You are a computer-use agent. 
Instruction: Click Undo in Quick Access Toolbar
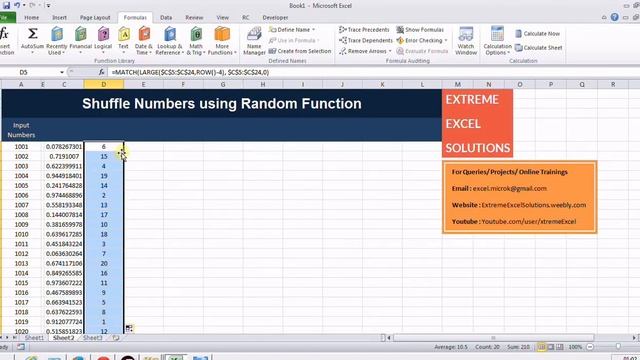(17, 5)
